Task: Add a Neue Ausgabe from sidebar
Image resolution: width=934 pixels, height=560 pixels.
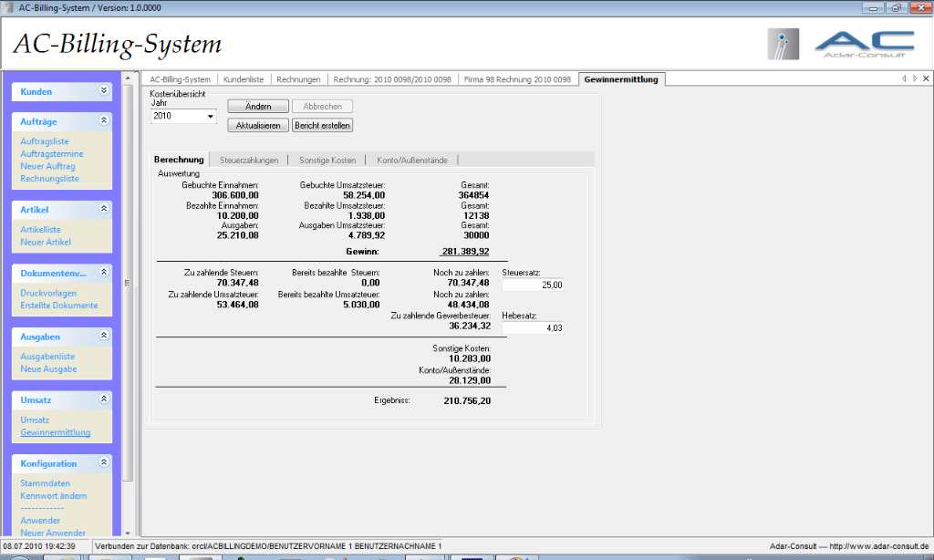Action: tap(49, 368)
